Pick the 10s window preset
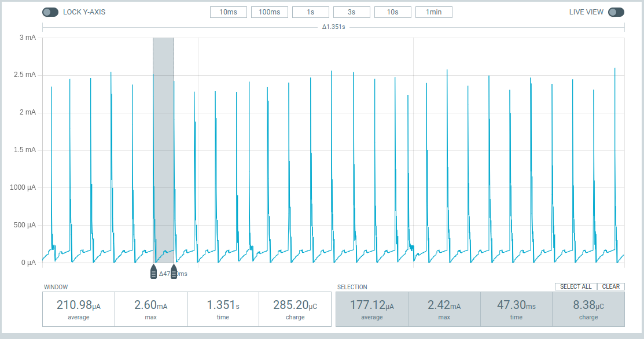Viewport: 644px width, 339px height. click(x=393, y=12)
